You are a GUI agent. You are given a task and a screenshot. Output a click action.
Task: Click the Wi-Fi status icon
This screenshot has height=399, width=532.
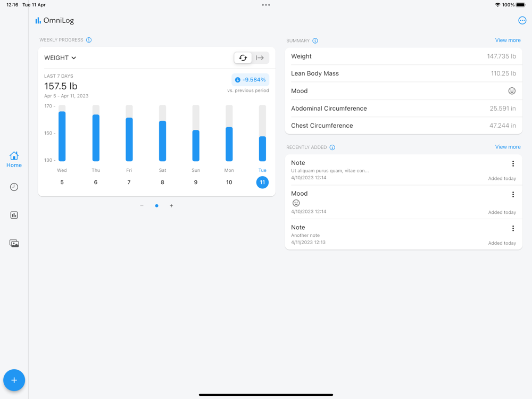498,5
